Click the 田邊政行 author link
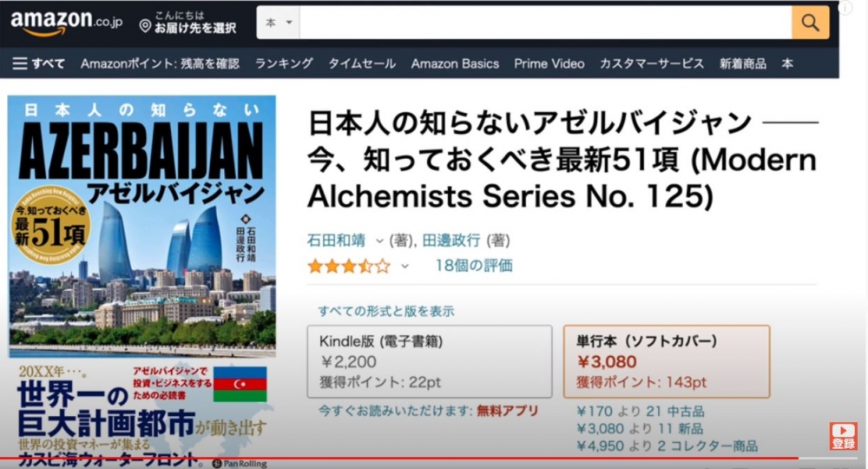 (x=451, y=241)
